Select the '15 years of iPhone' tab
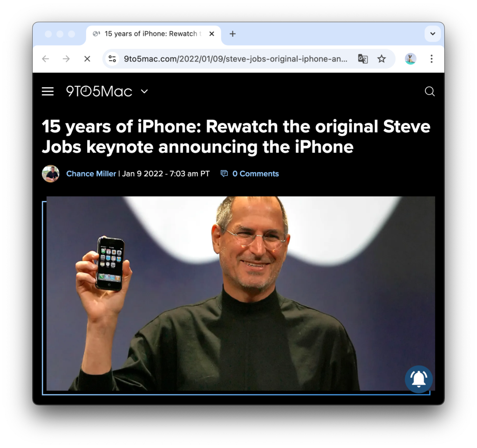Viewport: 477px width, 448px height. 150,34
